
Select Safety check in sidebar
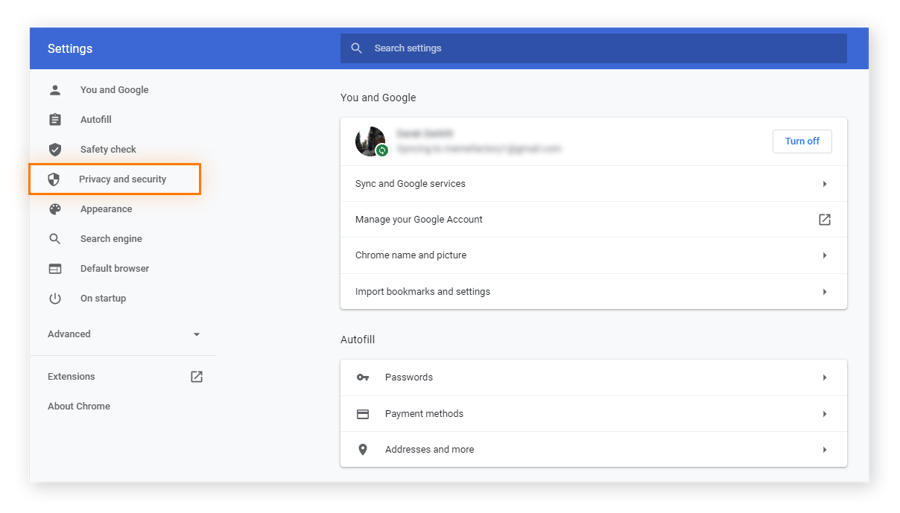coord(108,149)
